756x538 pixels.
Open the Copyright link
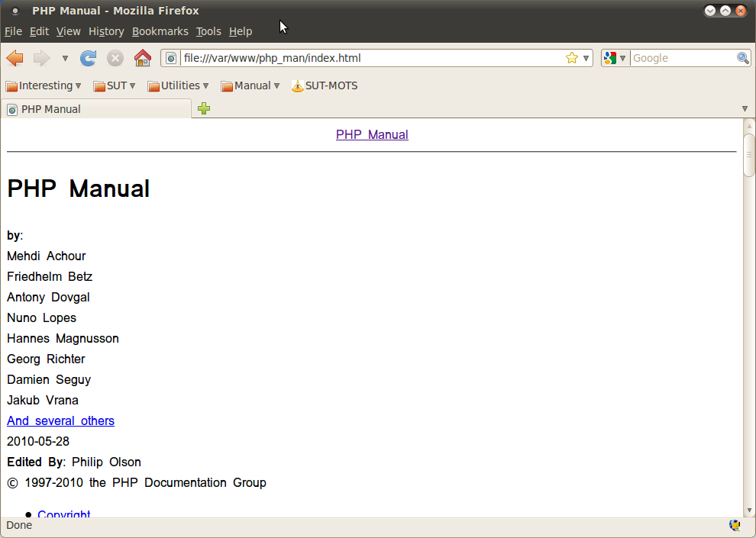click(x=64, y=514)
